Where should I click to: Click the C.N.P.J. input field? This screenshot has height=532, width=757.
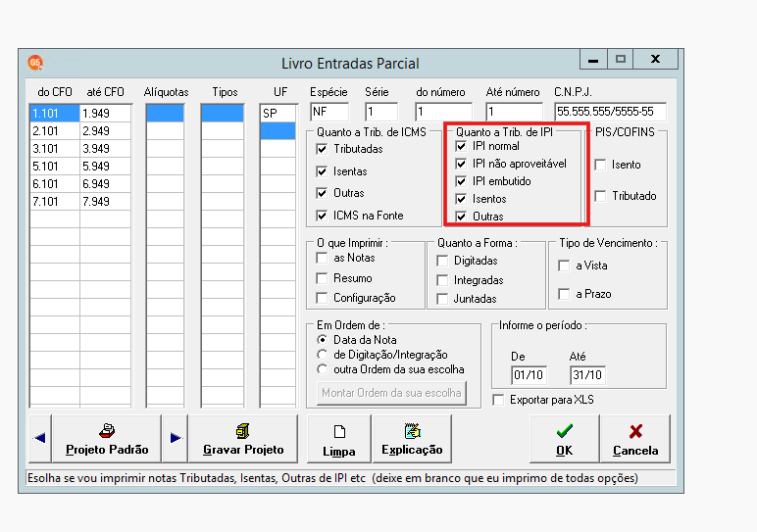tap(610, 112)
